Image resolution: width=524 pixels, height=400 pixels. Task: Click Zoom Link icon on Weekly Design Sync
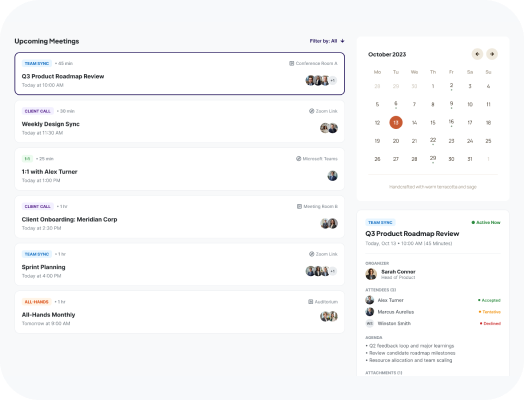pos(311,111)
